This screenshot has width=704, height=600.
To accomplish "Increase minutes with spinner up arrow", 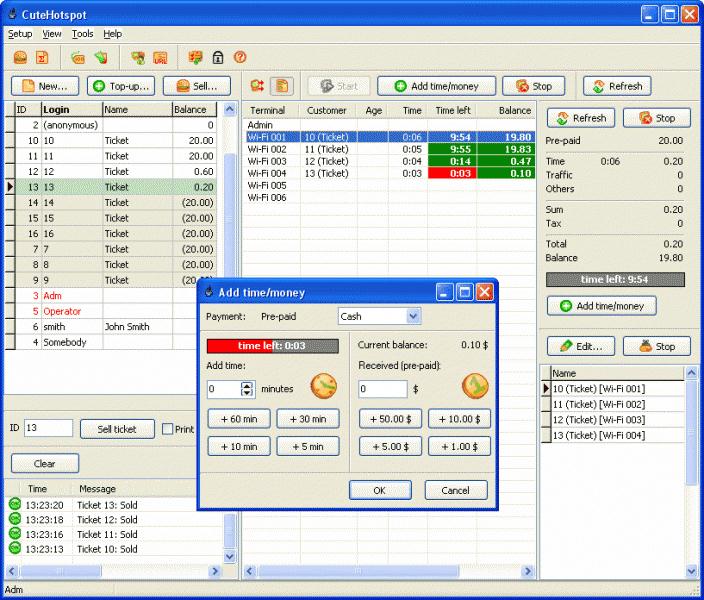I will (247, 384).
